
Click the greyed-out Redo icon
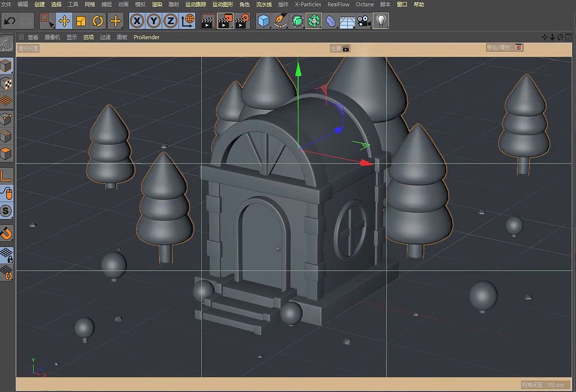click(26, 21)
